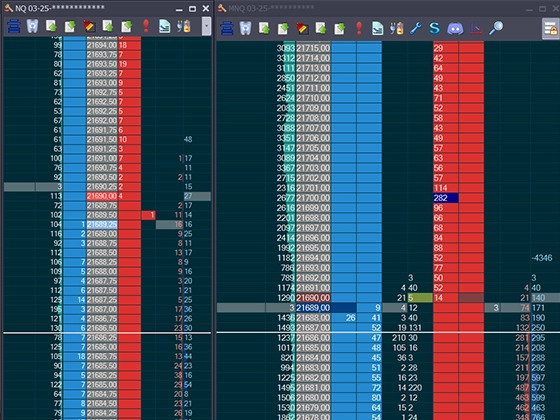The width and height of the screenshot is (560, 420).
Task: Select the MNQ 03-25 window title bar
Action: (371, 8)
